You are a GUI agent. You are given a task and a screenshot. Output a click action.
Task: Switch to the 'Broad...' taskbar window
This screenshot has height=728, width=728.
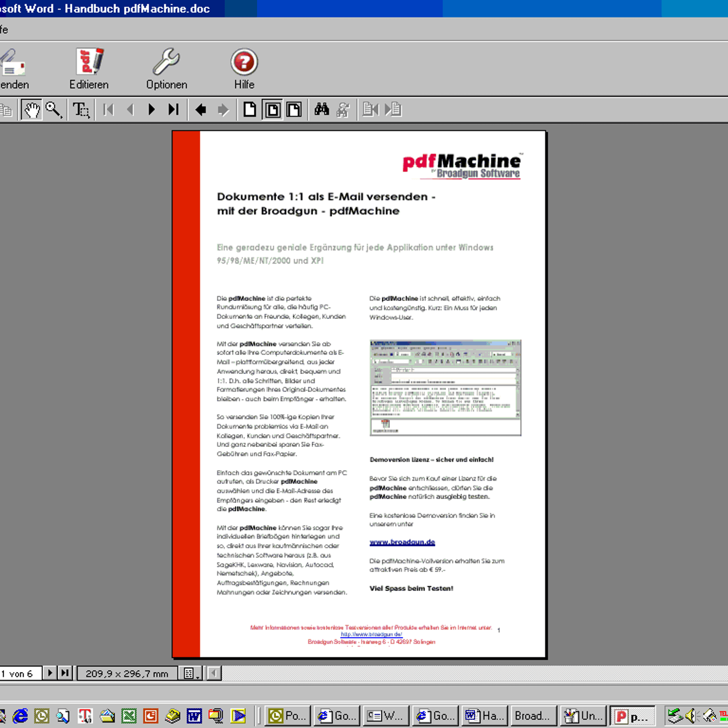coord(534,716)
